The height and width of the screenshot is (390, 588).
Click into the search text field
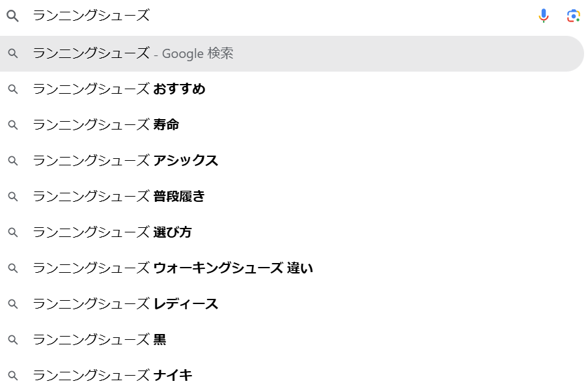tap(281, 16)
